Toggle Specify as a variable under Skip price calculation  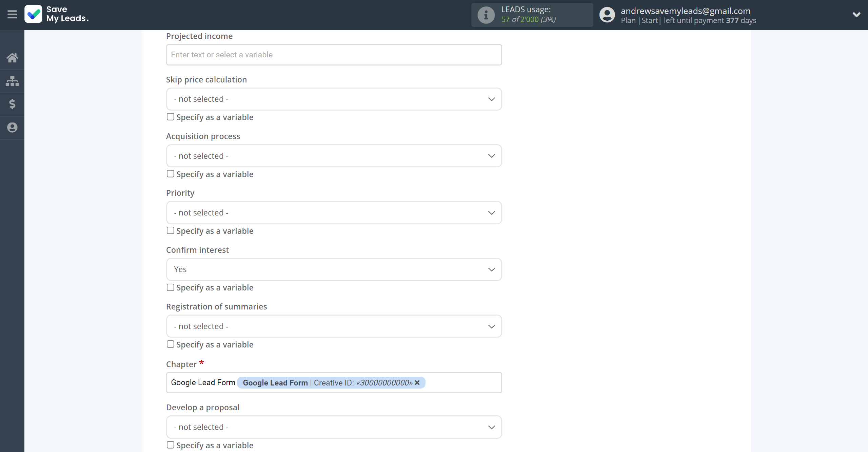(170, 117)
